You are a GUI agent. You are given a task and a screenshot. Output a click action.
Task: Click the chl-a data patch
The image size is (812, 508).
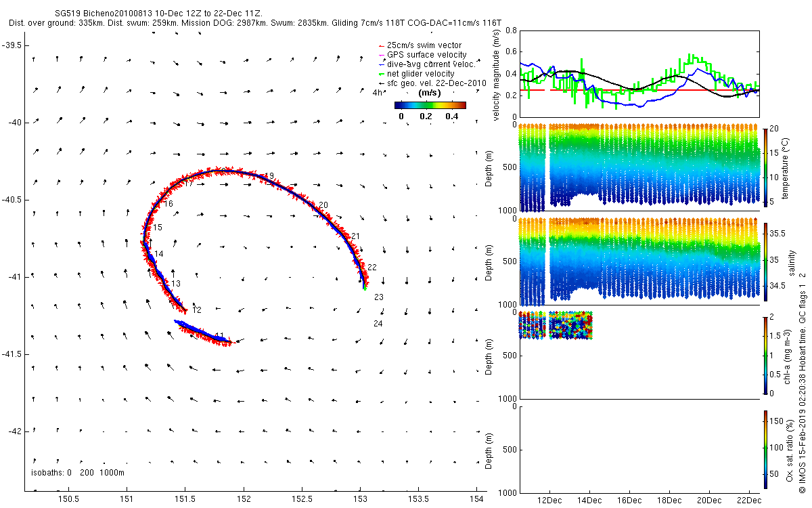point(556,325)
